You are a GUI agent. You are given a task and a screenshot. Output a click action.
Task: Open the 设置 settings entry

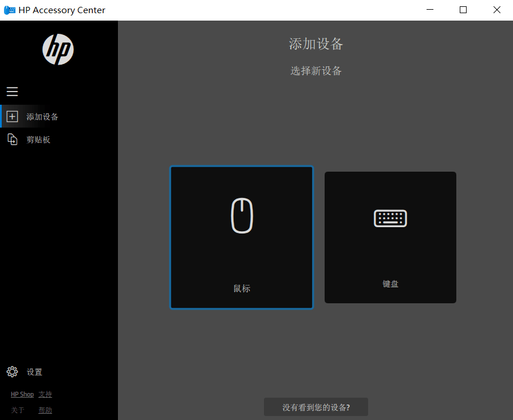click(34, 371)
